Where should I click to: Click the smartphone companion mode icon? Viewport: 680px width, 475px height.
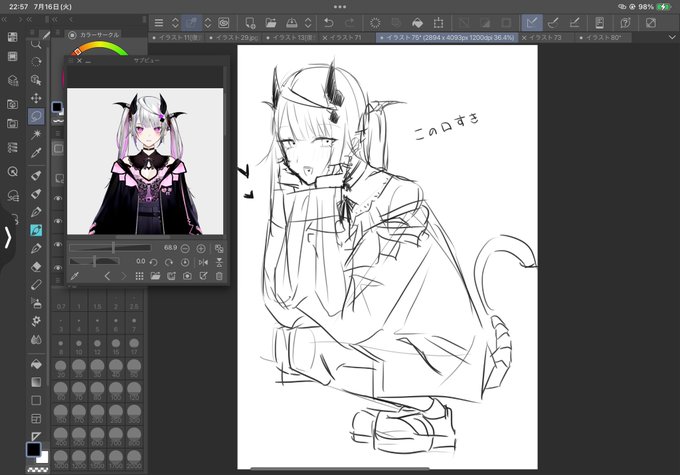coord(599,23)
